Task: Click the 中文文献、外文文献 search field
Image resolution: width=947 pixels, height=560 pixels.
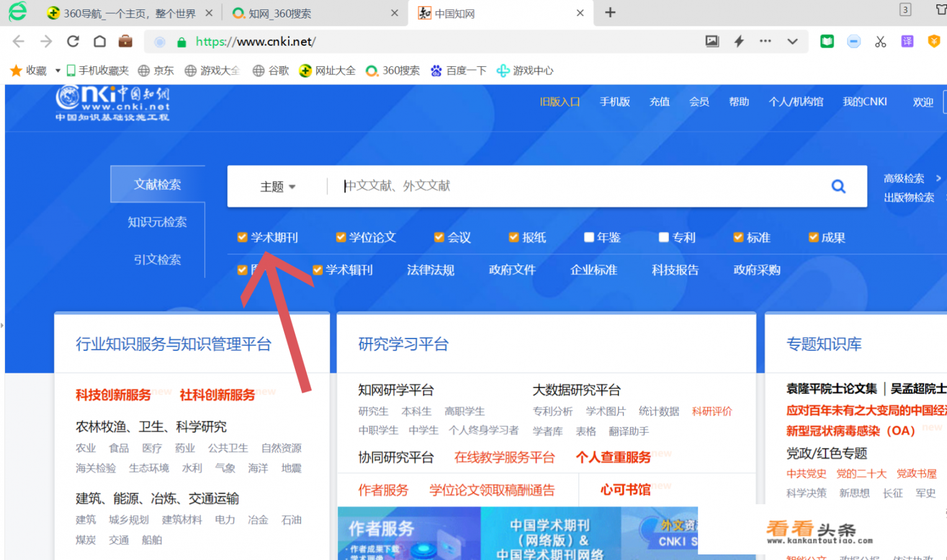Action: 577,186
